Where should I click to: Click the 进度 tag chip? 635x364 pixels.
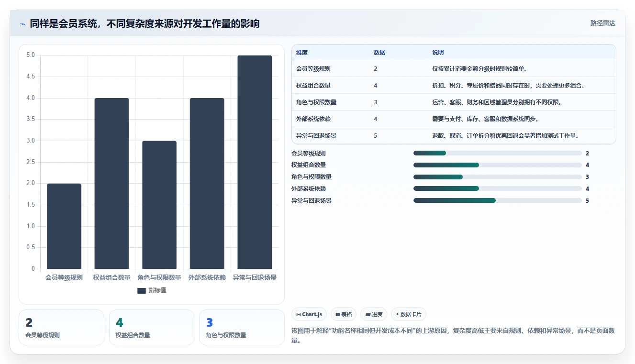[x=374, y=314]
